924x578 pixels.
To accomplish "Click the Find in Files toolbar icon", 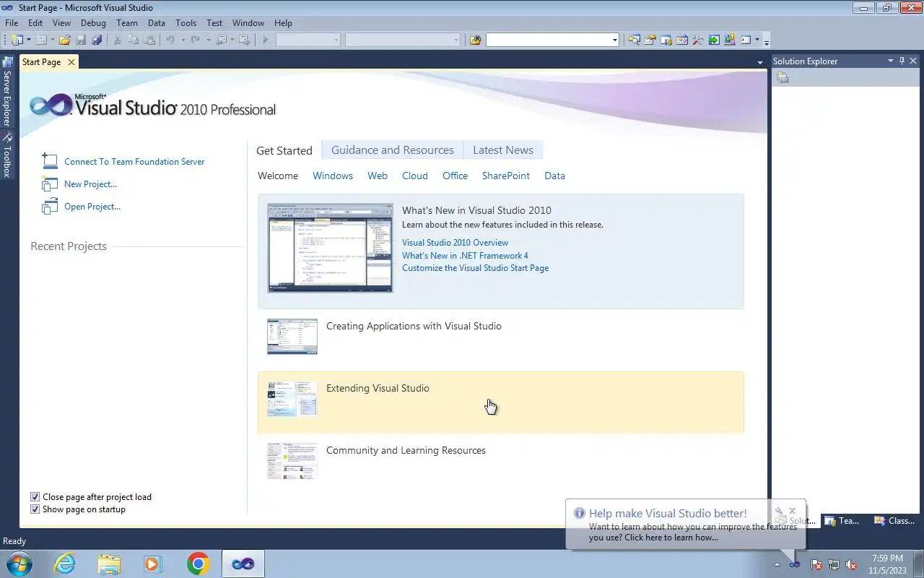I will click(x=475, y=40).
